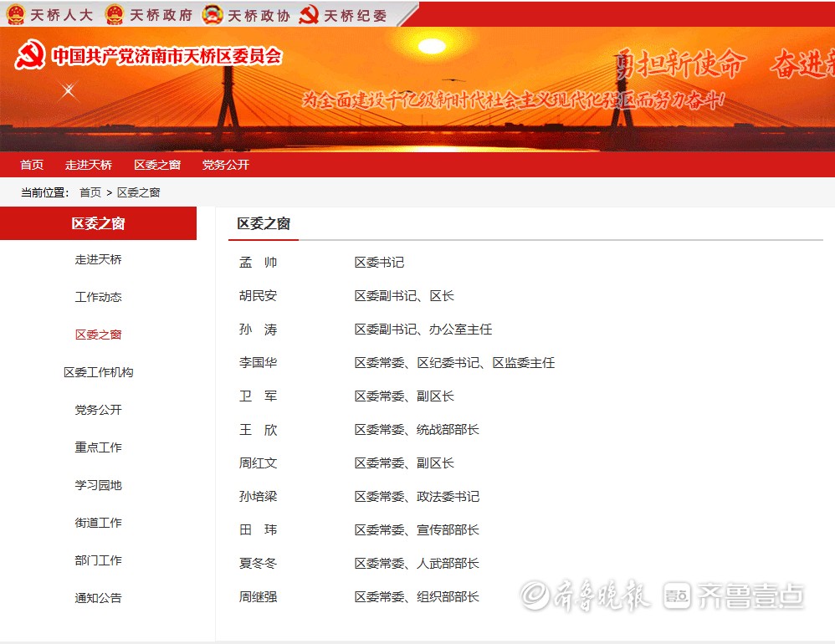Screen dimensions: 835x644
Task: Select 区委工作机构 in the left sidebar
Action: tap(99, 372)
